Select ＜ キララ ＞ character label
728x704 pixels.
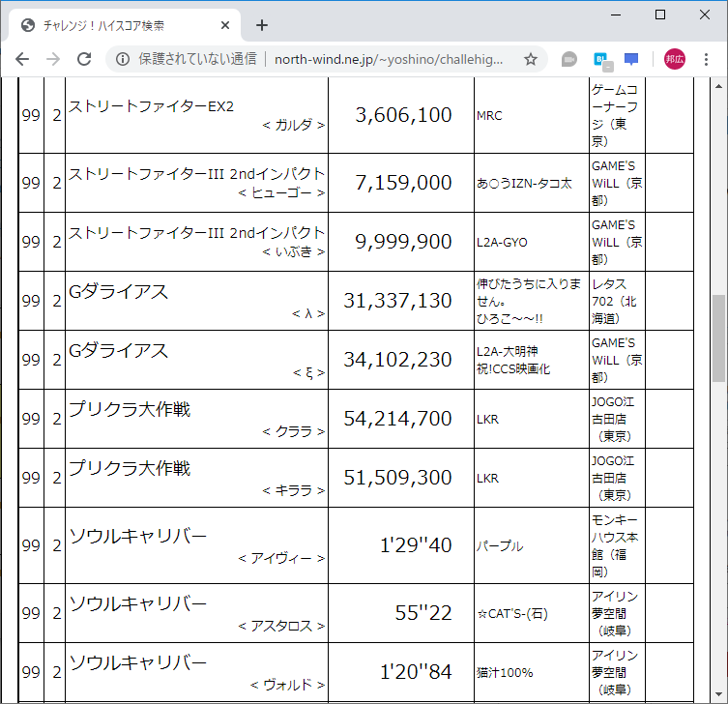(294, 490)
